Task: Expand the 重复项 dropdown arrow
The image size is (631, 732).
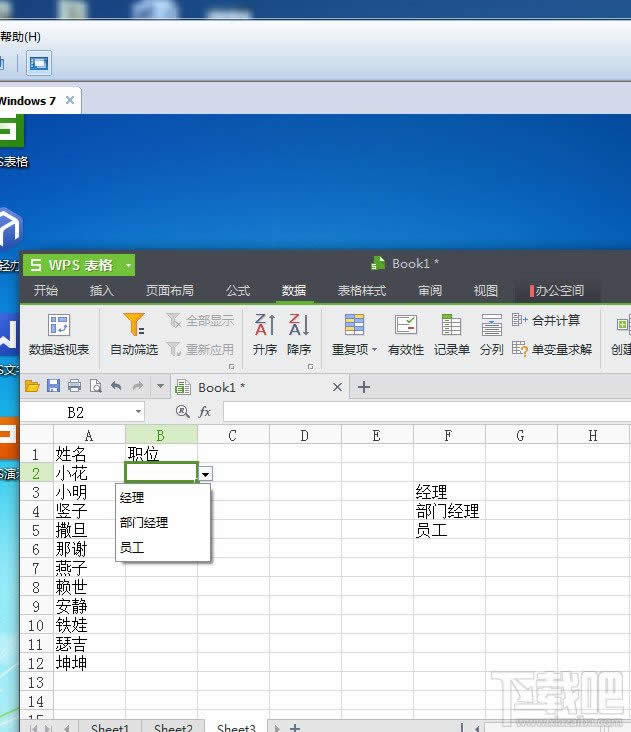Action: click(374, 349)
